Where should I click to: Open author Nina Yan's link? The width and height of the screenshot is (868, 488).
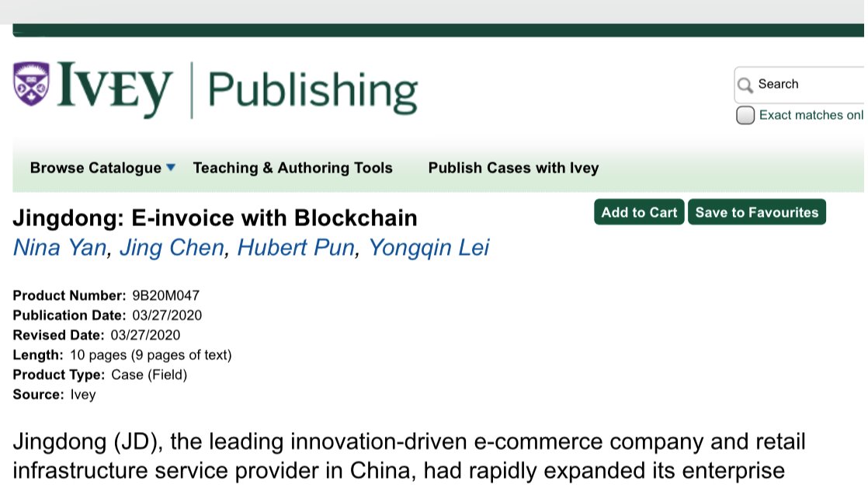[x=60, y=248]
